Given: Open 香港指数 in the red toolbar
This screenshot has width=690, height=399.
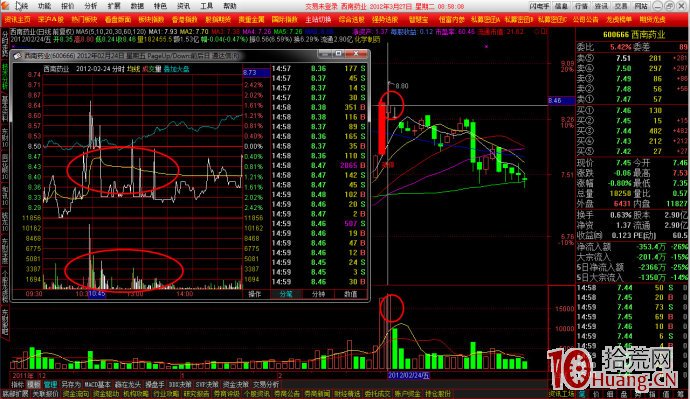Looking at the screenshot, I should (x=184, y=20).
